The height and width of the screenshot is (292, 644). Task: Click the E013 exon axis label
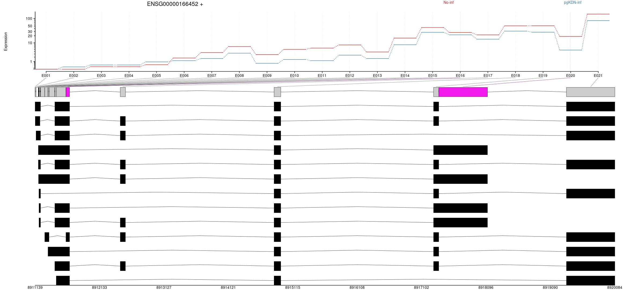[377, 76]
